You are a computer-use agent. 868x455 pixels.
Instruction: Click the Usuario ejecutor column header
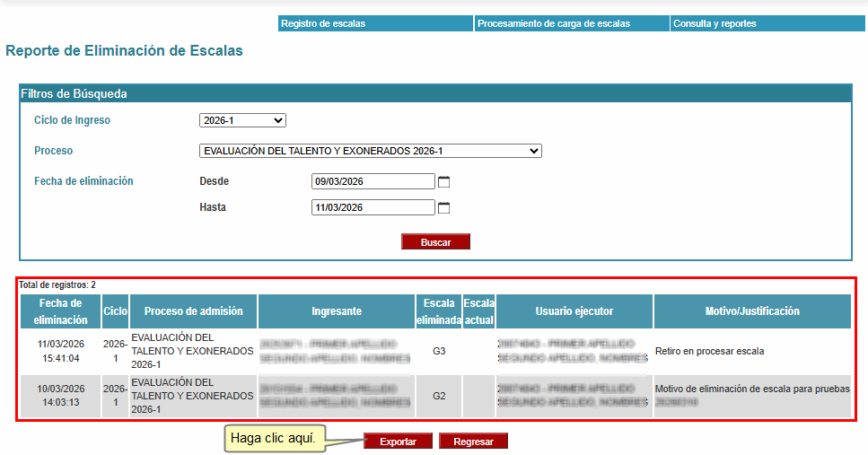click(574, 311)
